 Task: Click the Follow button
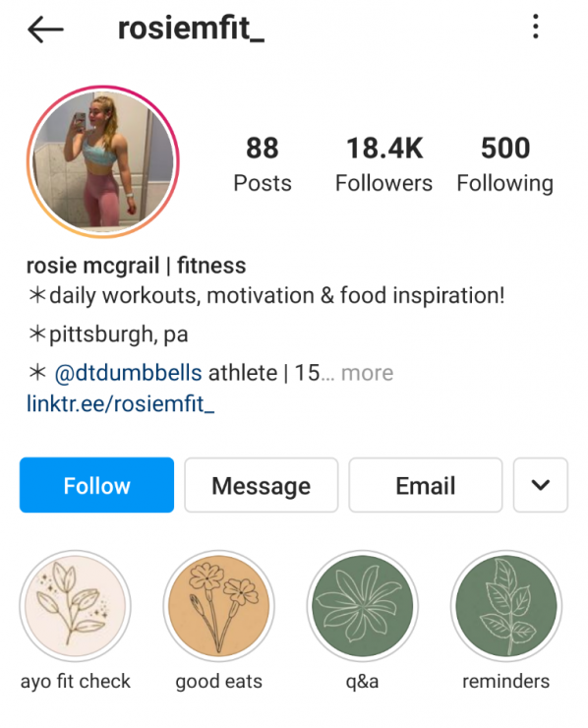point(96,485)
